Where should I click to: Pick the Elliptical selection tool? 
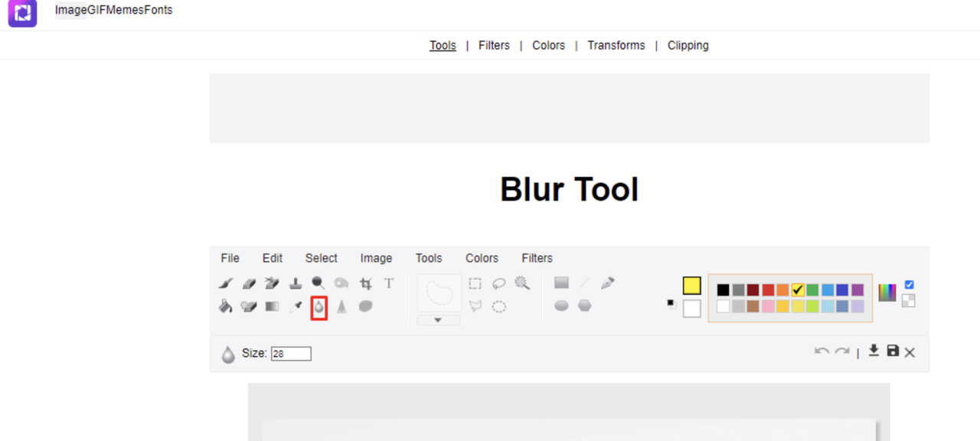499,306
